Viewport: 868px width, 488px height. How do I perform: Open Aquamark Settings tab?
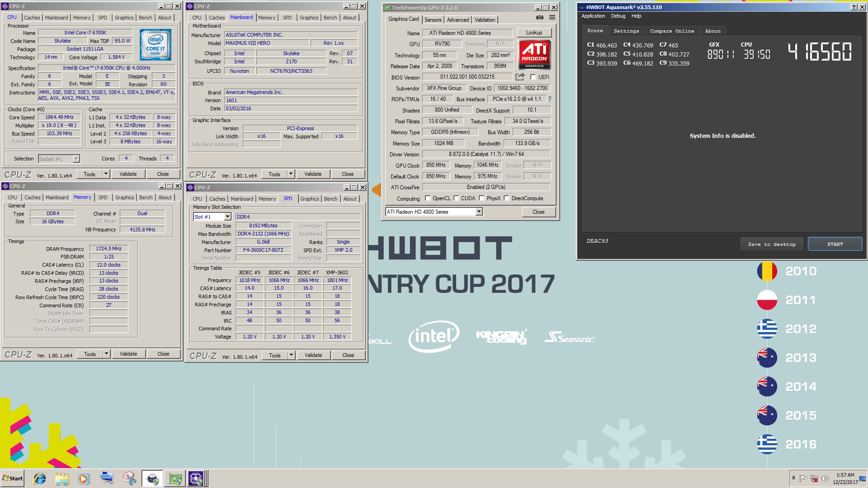626,31
